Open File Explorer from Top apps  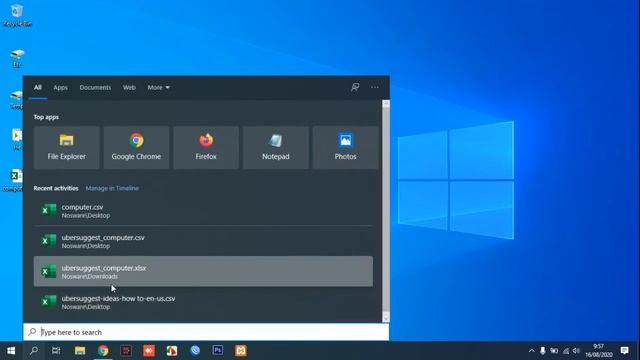click(67, 147)
